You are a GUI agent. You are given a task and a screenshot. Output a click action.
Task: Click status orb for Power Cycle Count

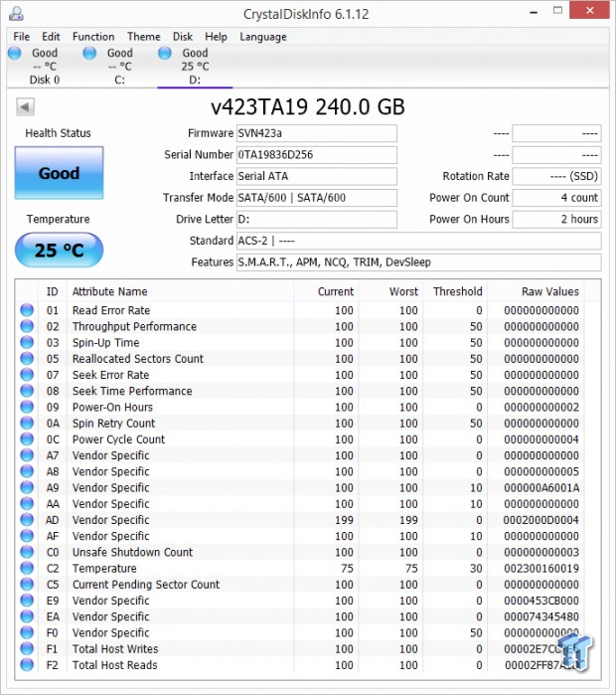point(27,438)
